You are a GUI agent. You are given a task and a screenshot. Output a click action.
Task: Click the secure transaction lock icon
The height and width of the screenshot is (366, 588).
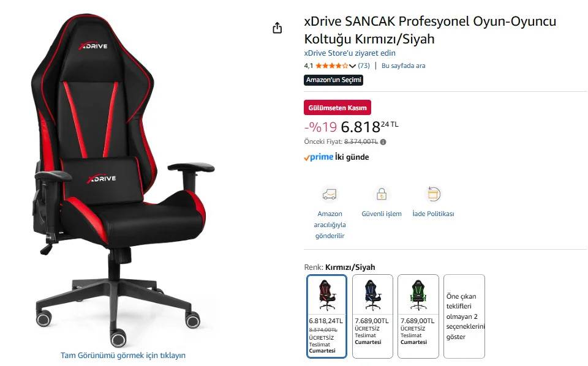382,194
